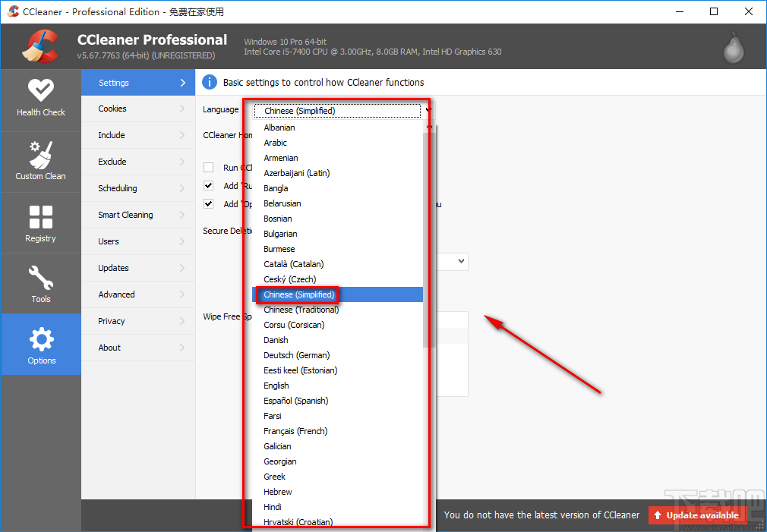Switch language to English
Screen dimensions: 767x532
(337, 386)
